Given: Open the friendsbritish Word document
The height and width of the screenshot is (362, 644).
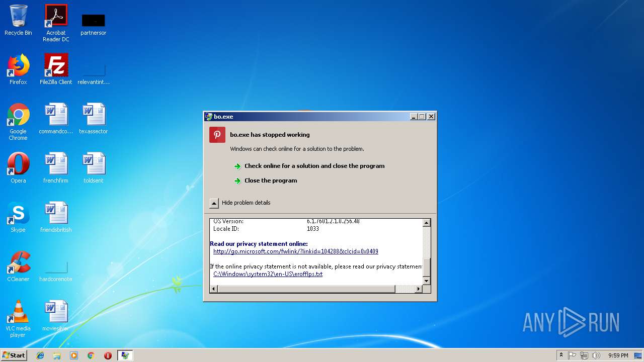Looking at the screenshot, I should [x=56, y=217].
